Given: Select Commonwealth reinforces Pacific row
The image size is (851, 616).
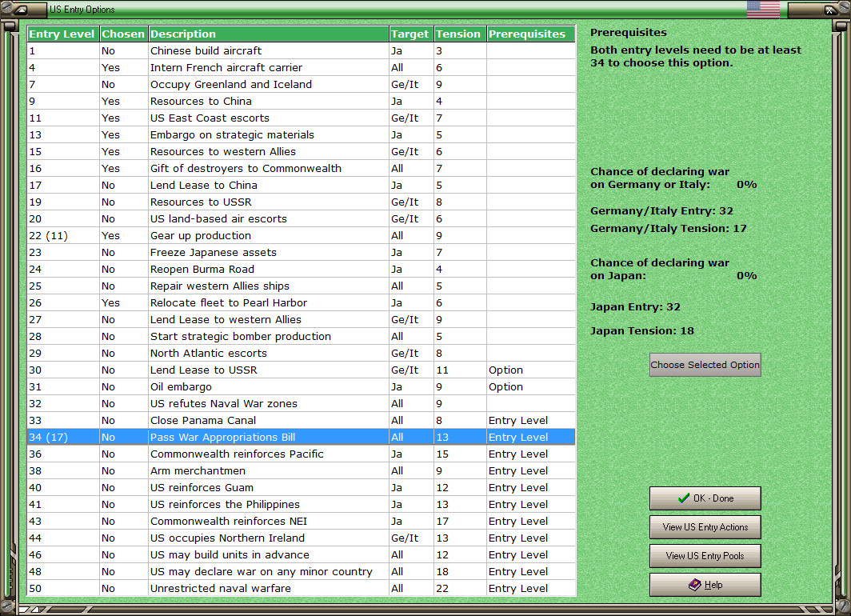Looking at the screenshot, I should click(302, 454).
